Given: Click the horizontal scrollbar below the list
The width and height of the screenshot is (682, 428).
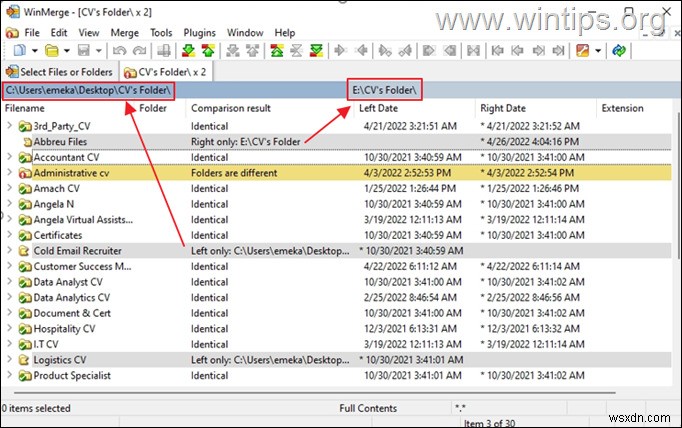Looking at the screenshot, I should tap(315, 393).
